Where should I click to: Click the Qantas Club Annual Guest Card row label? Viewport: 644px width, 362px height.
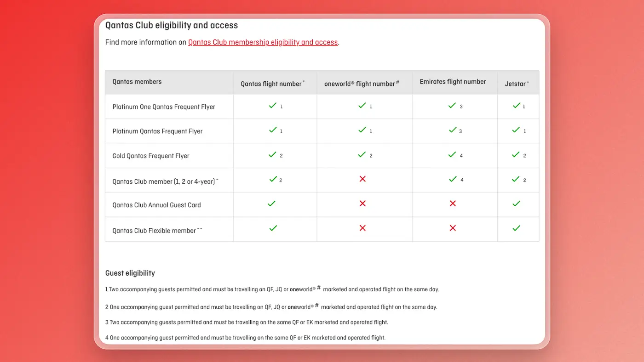(x=156, y=205)
